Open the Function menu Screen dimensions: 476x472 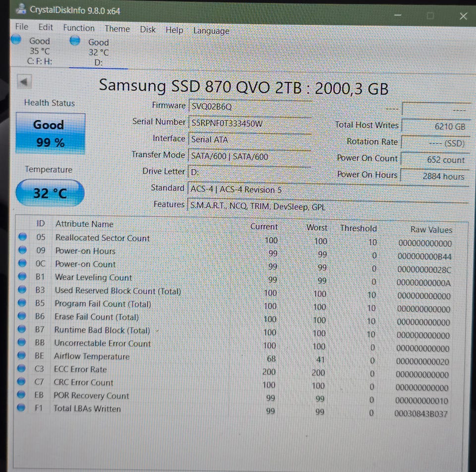point(79,28)
